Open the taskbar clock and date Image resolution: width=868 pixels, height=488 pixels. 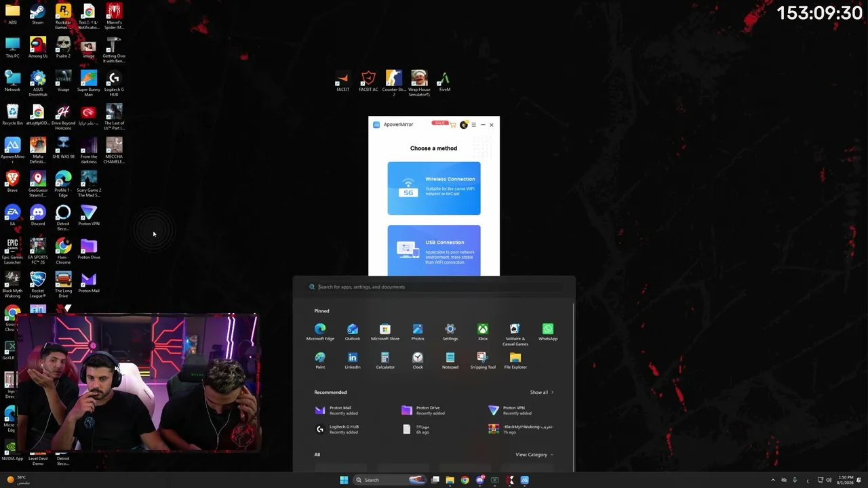(x=846, y=480)
